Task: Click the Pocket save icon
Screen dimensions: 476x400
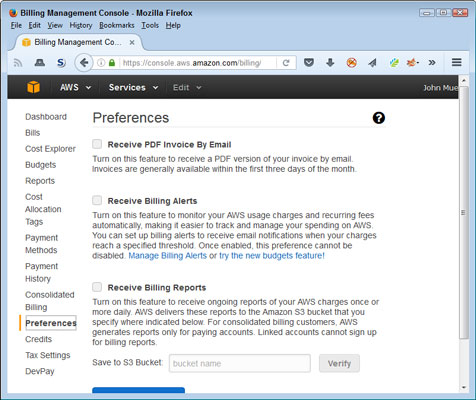Action: point(309,62)
